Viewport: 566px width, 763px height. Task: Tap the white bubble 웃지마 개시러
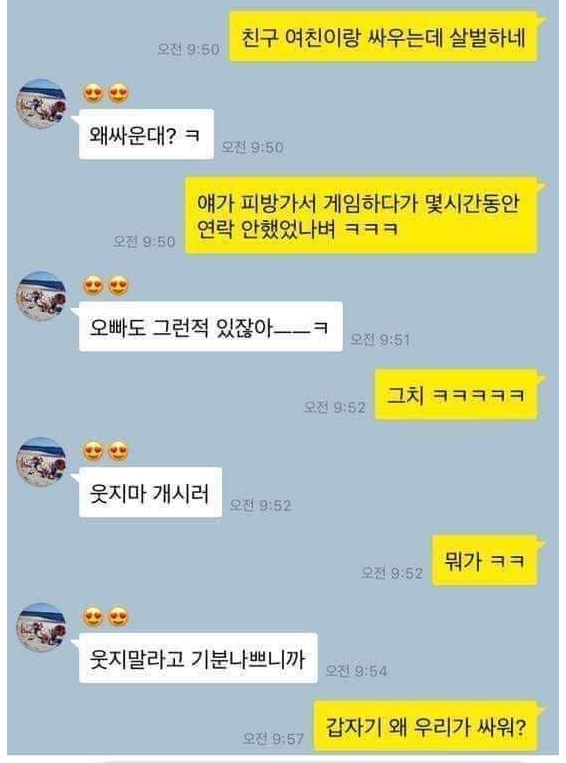tap(150, 492)
